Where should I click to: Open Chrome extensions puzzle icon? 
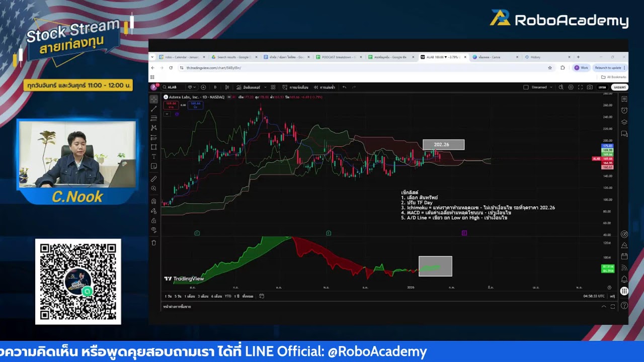(563, 68)
